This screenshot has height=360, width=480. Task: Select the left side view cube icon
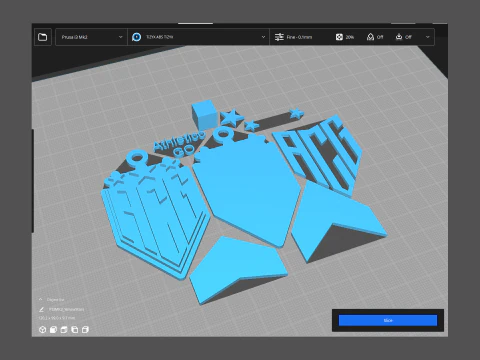coord(74,330)
